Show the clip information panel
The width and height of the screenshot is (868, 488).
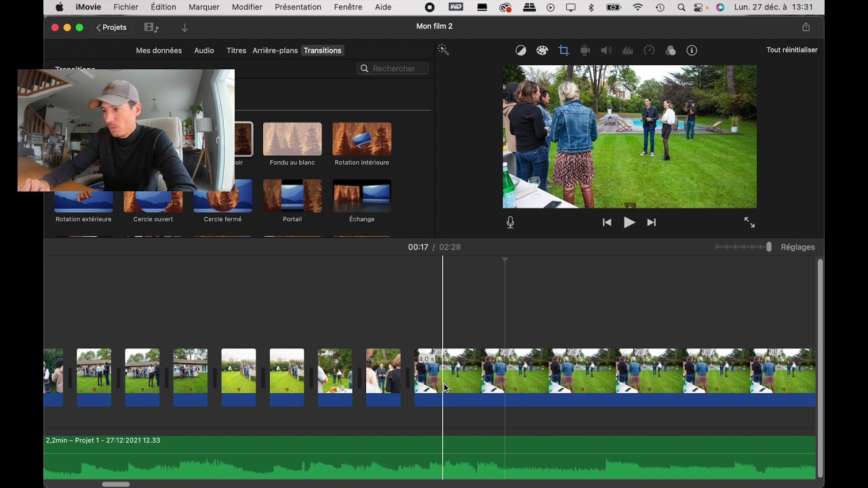[692, 50]
